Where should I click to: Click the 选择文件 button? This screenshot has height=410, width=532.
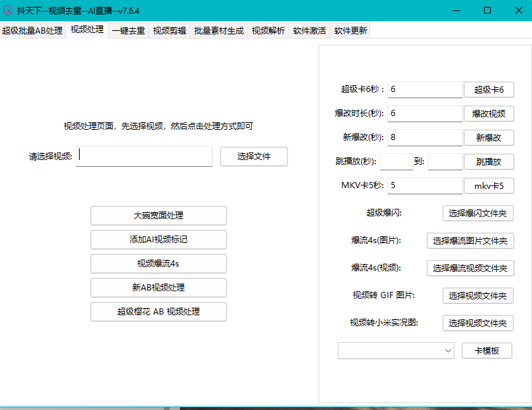(253, 157)
